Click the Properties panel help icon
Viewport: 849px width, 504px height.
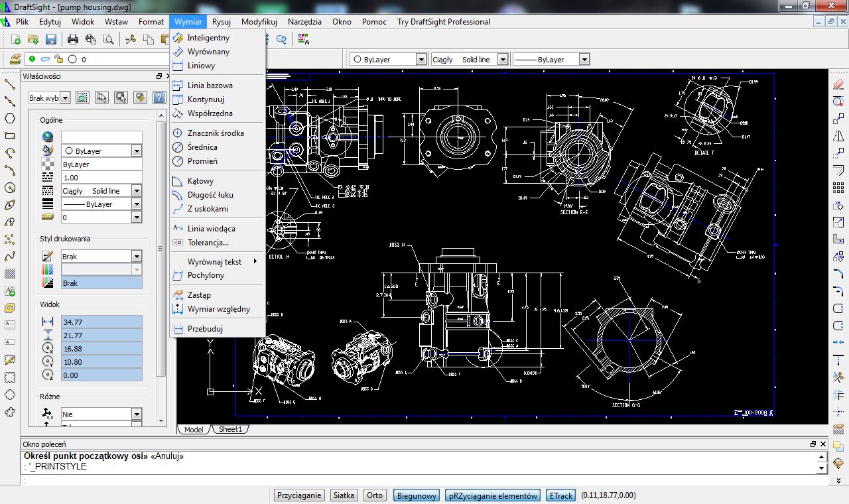(x=159, y=97)
